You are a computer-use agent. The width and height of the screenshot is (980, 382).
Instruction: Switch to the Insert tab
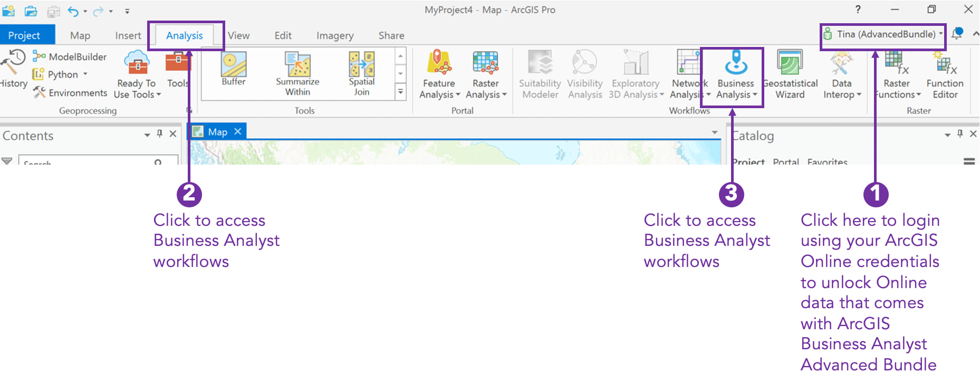pos(128,35)
